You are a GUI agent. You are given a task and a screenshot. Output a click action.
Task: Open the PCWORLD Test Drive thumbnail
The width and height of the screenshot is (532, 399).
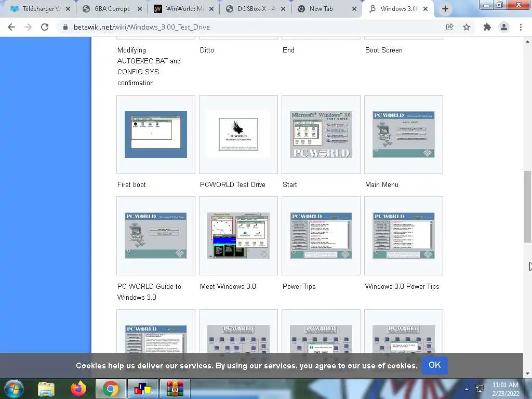pyautogui.click(x=238, y=135)
